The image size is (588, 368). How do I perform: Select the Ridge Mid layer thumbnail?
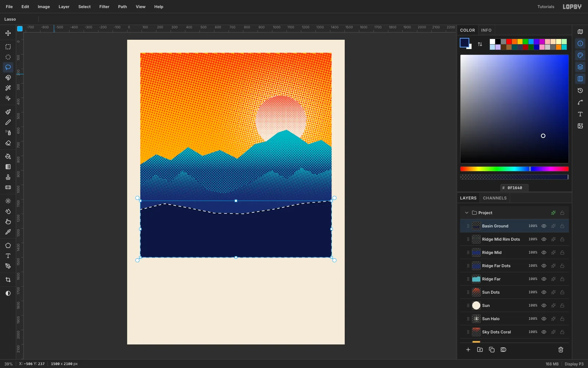click(476, 252)
